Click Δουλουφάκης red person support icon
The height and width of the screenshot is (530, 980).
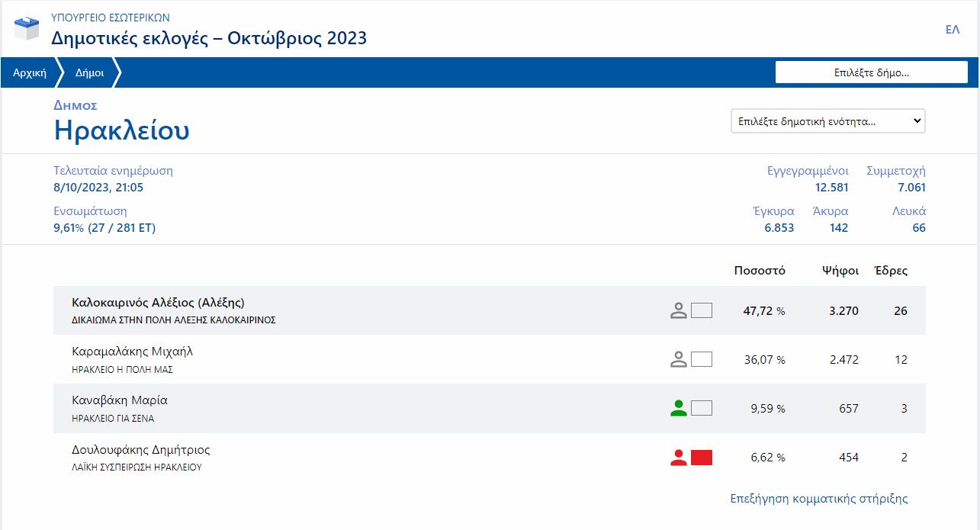[x=678, y=458]
